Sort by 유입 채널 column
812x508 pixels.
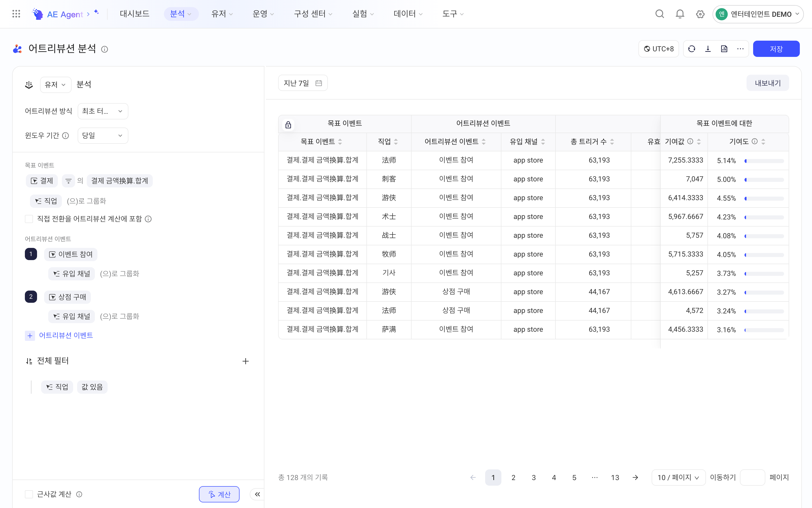[543, 142]
